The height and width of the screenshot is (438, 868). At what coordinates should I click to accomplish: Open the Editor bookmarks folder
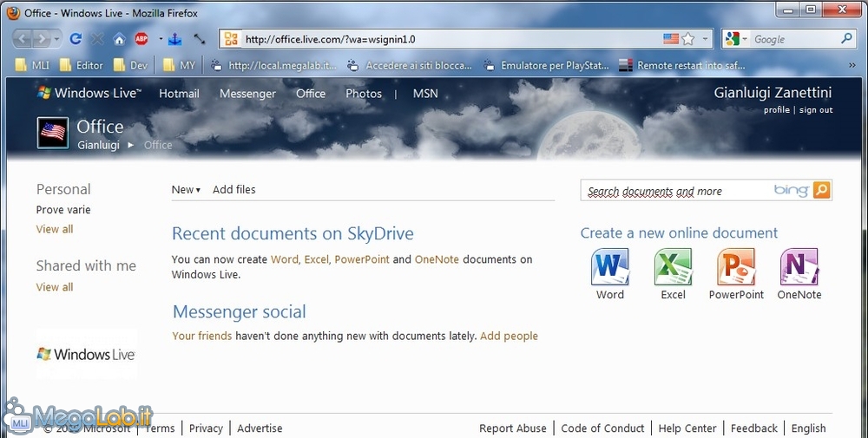82,65
